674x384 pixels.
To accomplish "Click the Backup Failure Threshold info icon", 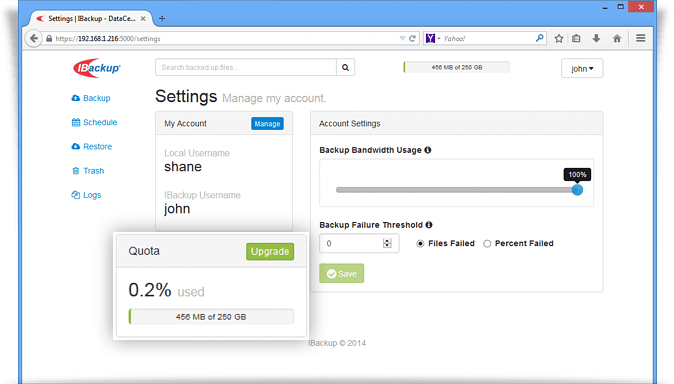I will point(429,225).
